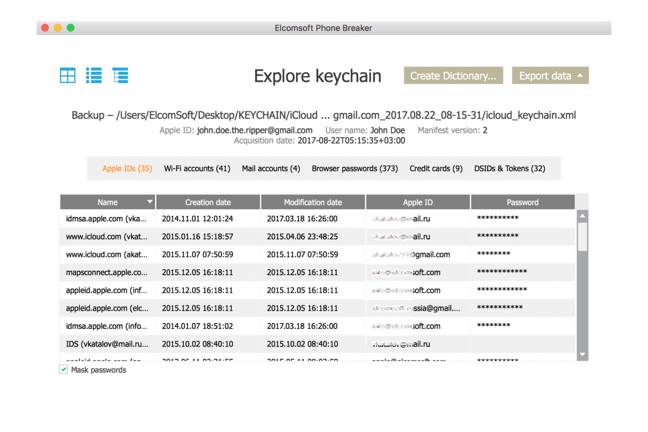The width and height of the screenshot is (648, 432).
Task: Click the Create Dictionary button
Action: coord(453,76)
